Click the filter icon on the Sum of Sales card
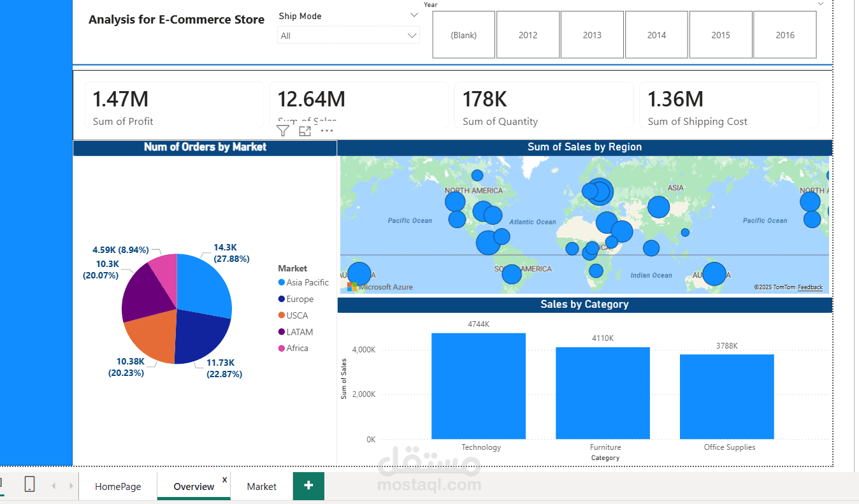Viewport: 859px width, 504px height. click(x=282, y=131)
